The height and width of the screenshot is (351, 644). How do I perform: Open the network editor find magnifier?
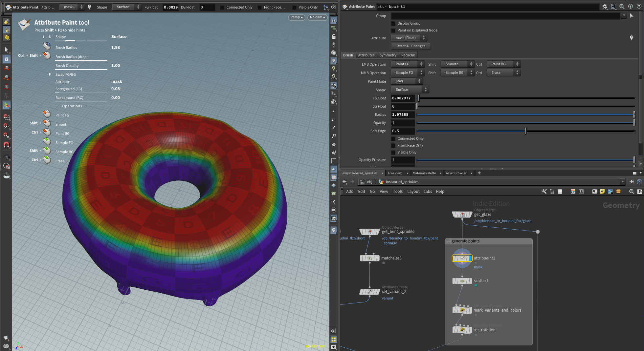[631, 192]
